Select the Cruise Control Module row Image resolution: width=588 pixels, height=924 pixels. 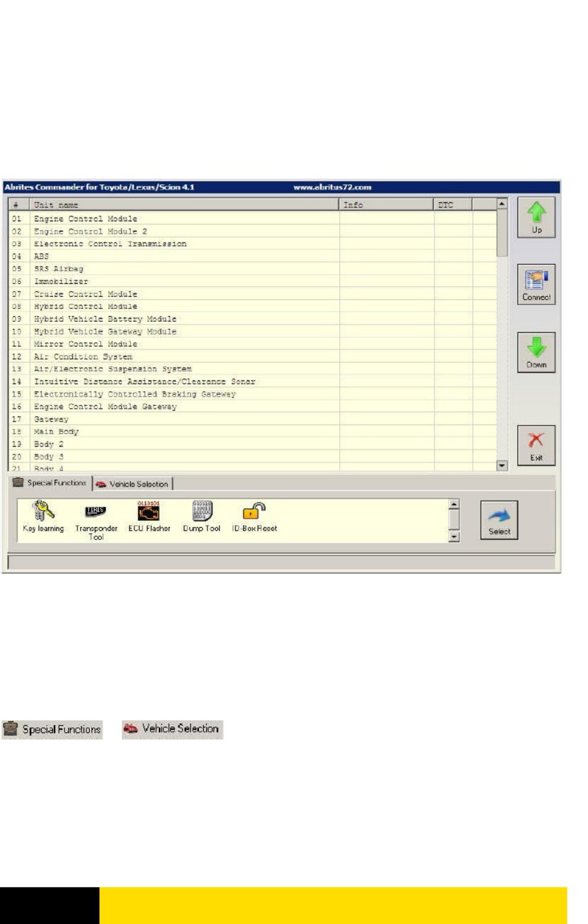(253, 294)
